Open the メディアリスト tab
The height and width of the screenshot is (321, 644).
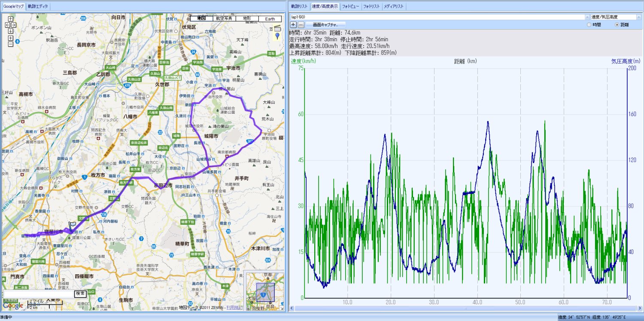tap(394, 6)
